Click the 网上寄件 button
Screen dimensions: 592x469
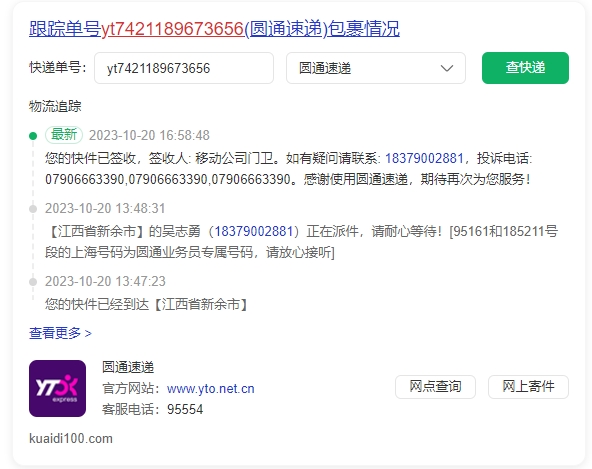click(x=528, y=387)
